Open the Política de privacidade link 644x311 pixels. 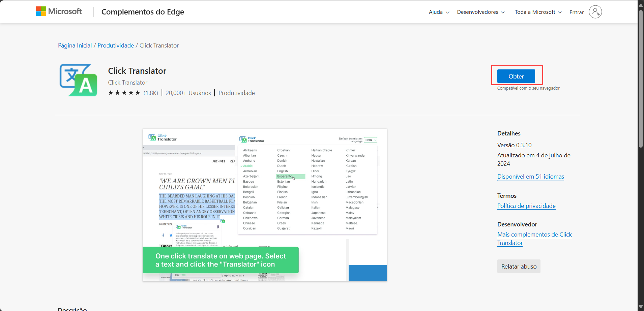(x=526, y=206)
